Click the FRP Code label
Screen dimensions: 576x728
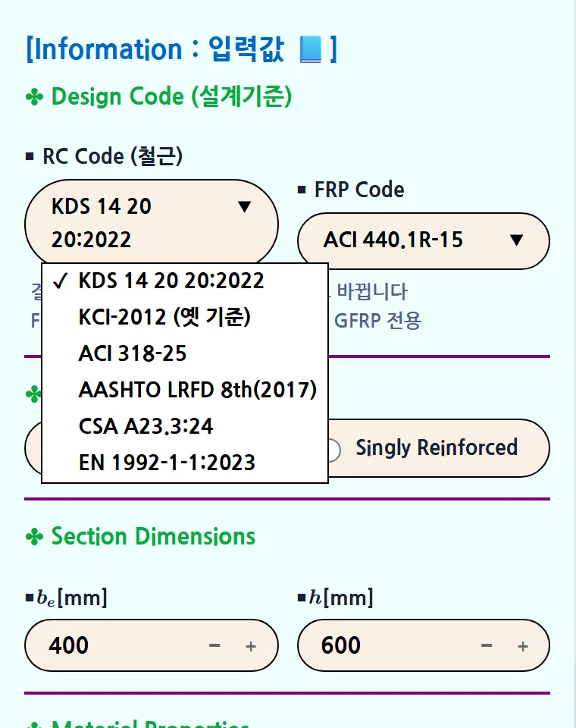[359, 190]
